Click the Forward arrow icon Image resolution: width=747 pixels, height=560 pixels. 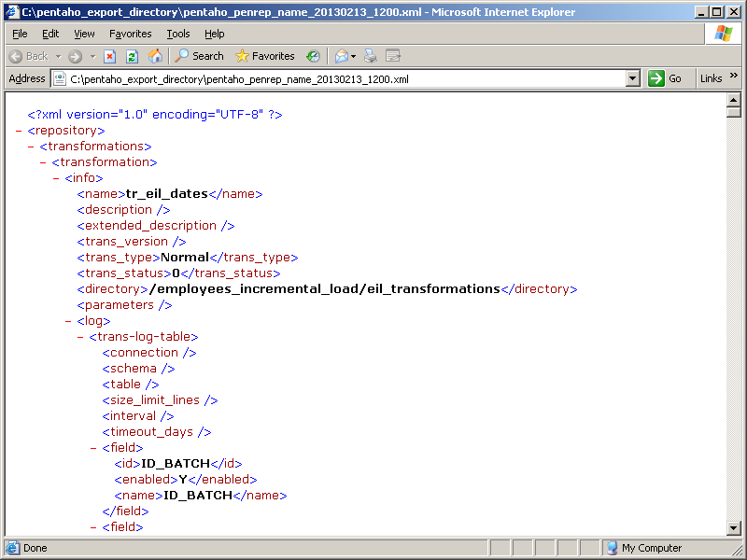(75, 56)
